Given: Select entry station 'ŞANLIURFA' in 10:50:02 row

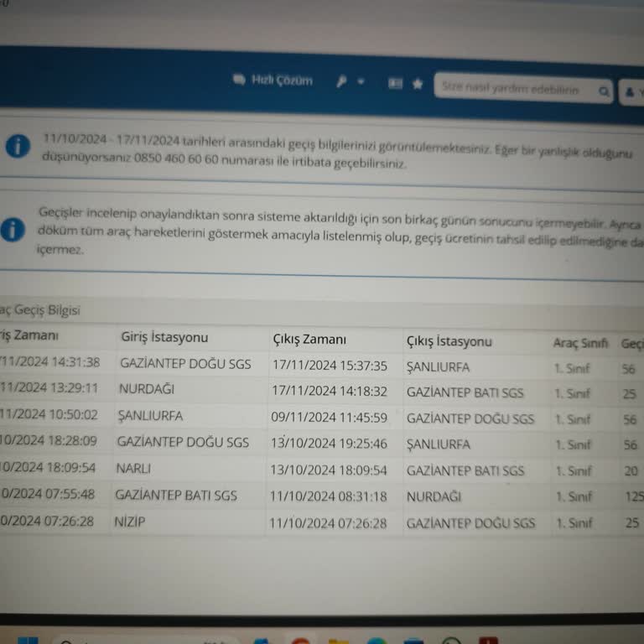Looking at the screenshot, I should tap(150, 416).
